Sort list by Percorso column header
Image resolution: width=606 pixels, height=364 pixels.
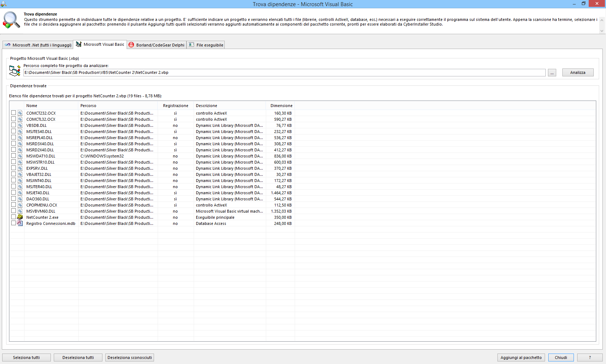click(118, 106)
